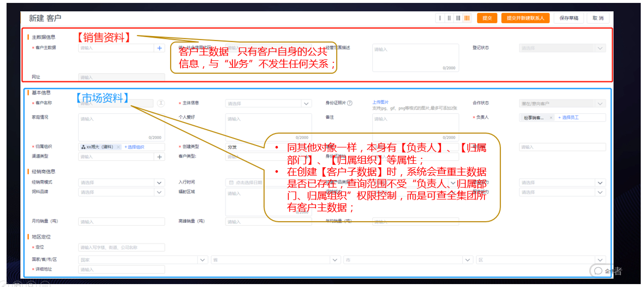This screenshot has width=644, height=287.
Task: Open the right-column dropdown across from 饲料品牌
Action: (x=562, y=192)
